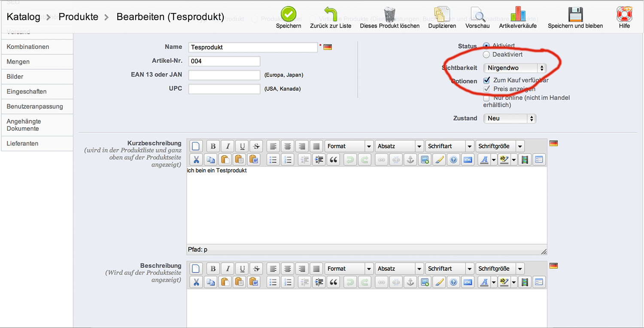Toggle underline in Kurzbeschreibung editor
This screenshot has width=644, height=328.
[242, 146]
